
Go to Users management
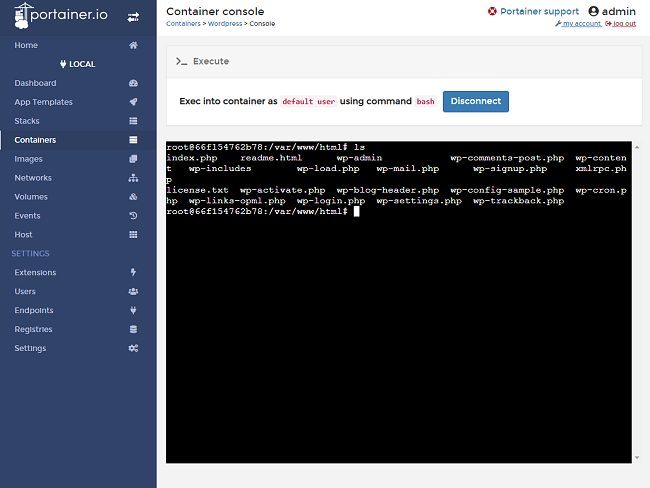(78, 291)
